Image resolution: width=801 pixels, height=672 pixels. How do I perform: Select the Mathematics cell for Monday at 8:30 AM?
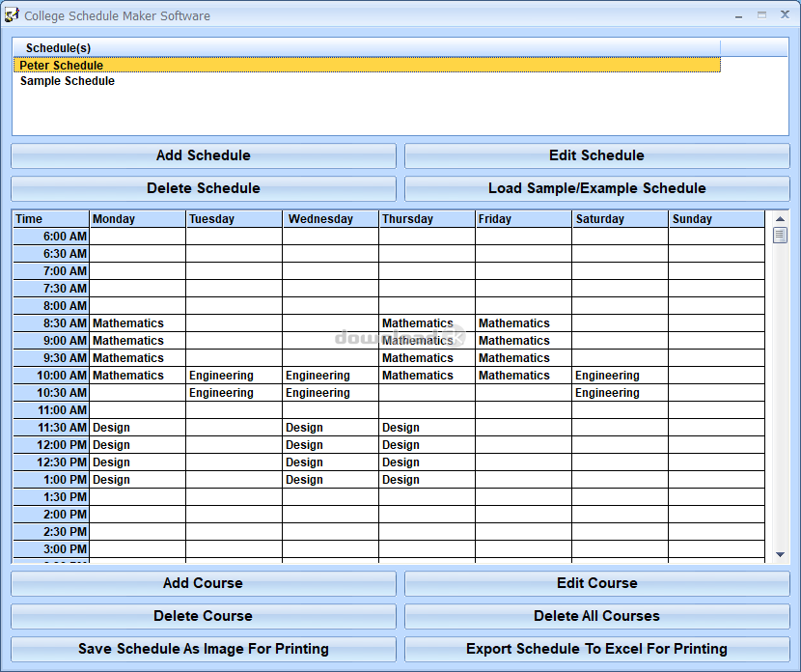pyautogui.click(x=138, y=323)
